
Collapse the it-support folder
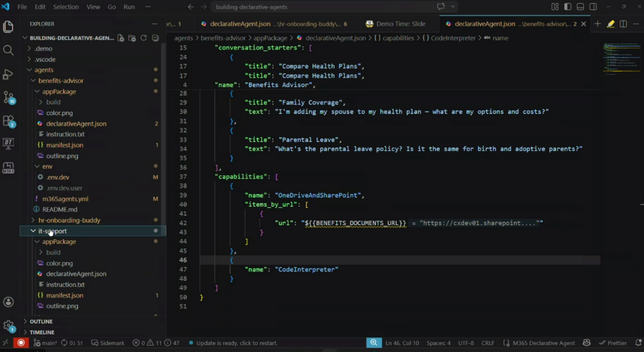[x=52, y=231]
